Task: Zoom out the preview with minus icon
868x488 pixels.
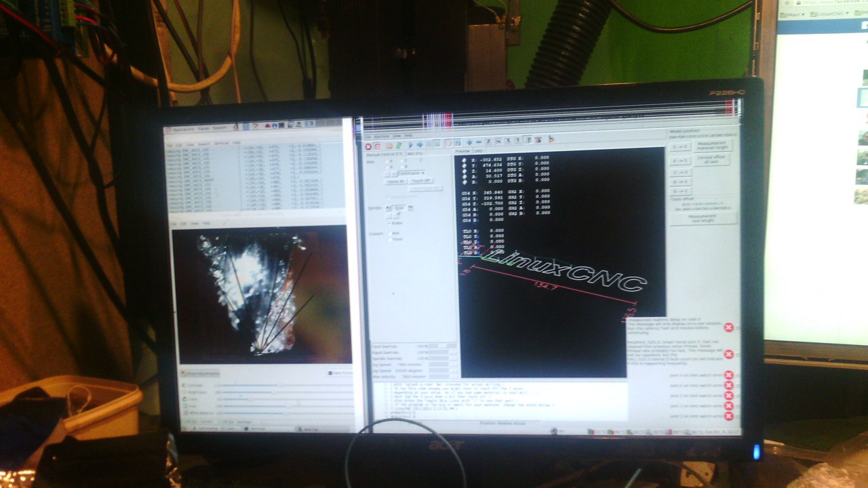Action: click(478, 141)
